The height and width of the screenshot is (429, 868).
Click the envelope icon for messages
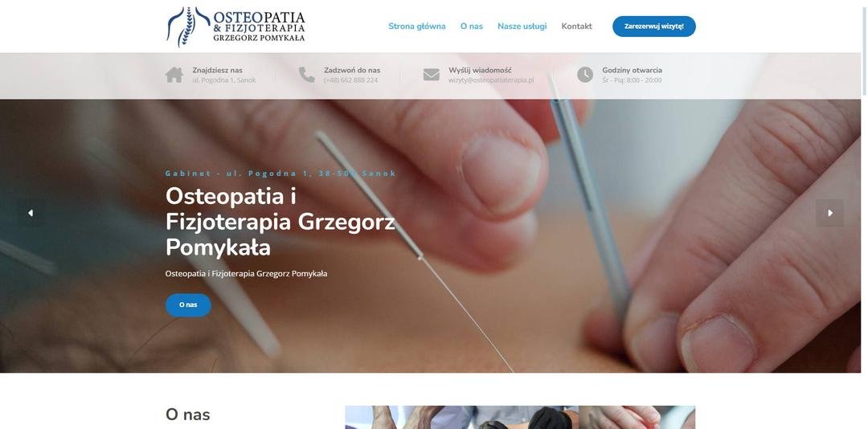click(432, 75)
